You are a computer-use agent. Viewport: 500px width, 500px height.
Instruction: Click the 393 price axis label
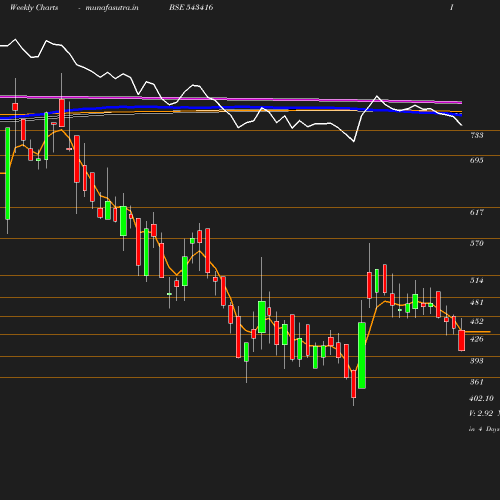477,361
